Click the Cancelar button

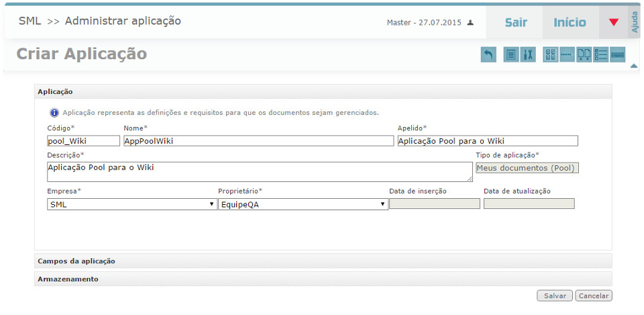[x=594, y=296]
